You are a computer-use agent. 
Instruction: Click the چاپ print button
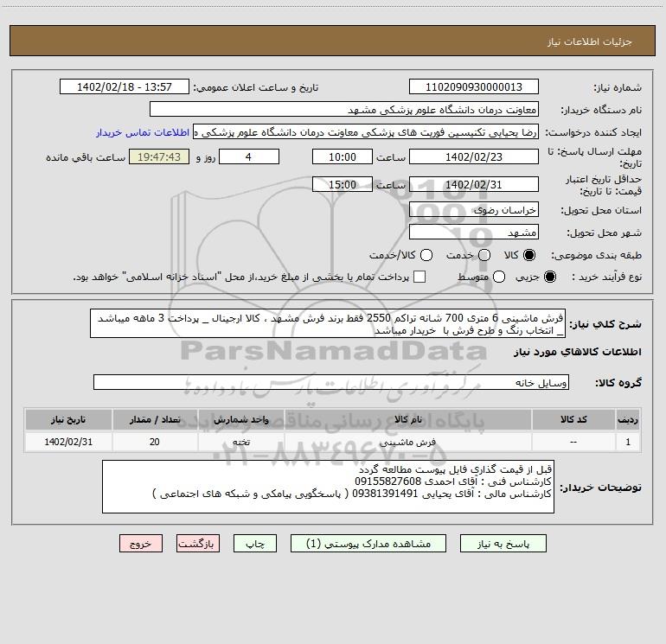[x=255, y=544]
